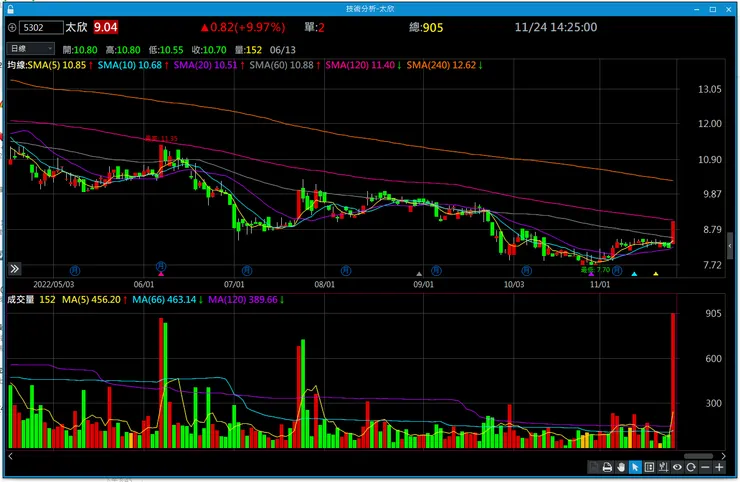Click the yellow triangle marker at chart end

point(656,274)
